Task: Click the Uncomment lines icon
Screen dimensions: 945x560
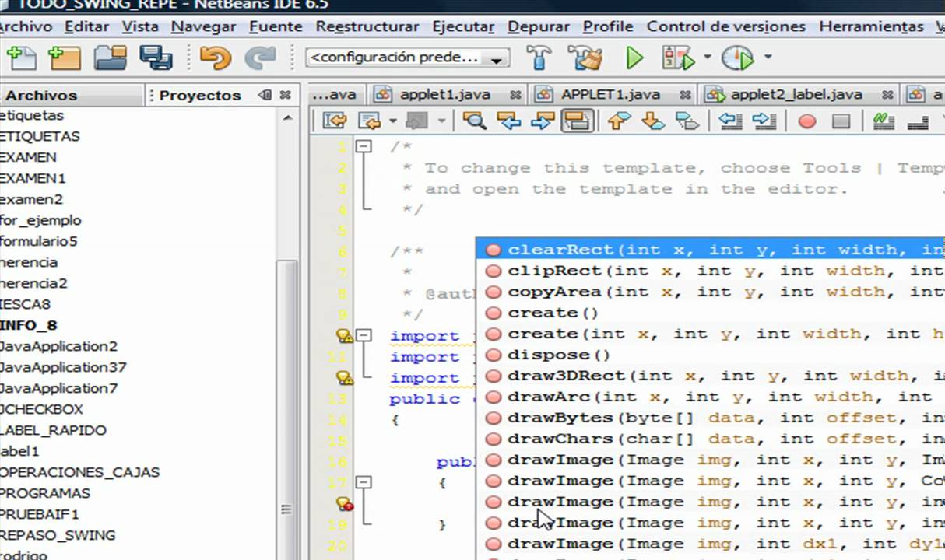Action: coord(919,121)
